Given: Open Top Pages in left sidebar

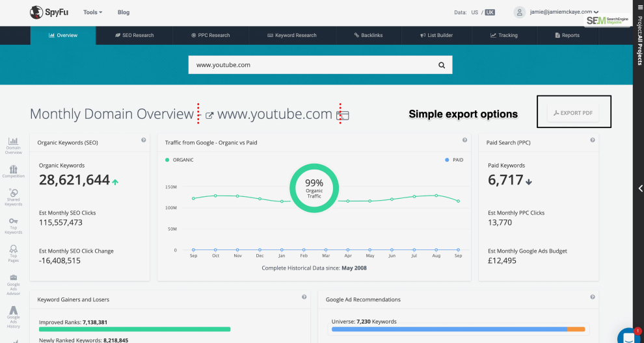Looking at the screenshot, I should pyautogui.click(x=13, y=253).
